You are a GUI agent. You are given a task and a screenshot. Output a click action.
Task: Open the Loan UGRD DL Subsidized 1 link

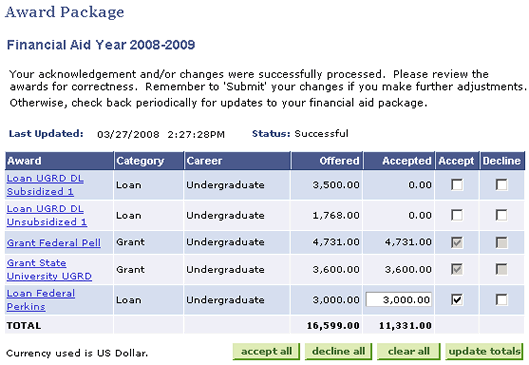click(45, 185)
